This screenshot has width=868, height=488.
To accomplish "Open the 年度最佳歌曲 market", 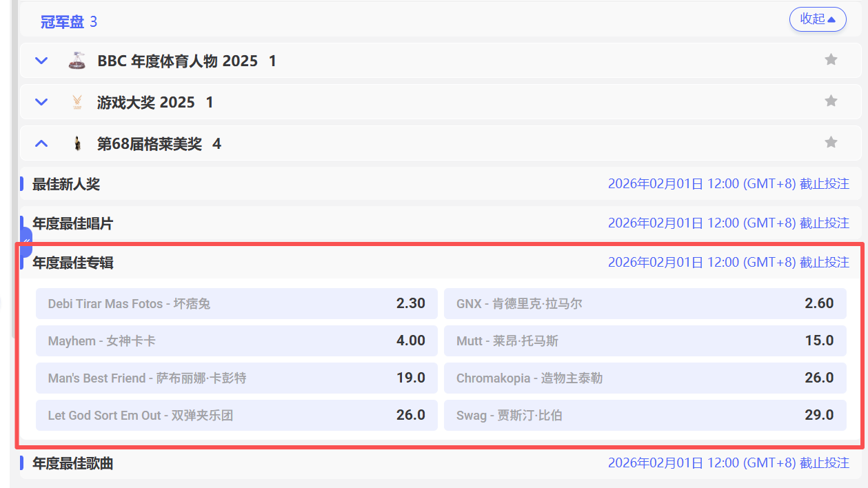I will tap(72, 464).
